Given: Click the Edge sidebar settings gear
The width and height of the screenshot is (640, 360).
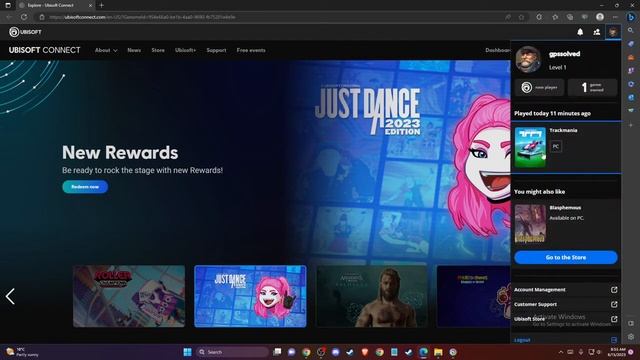Looking at the screenshot, I should pyautogui.click(x=631, y=337).
